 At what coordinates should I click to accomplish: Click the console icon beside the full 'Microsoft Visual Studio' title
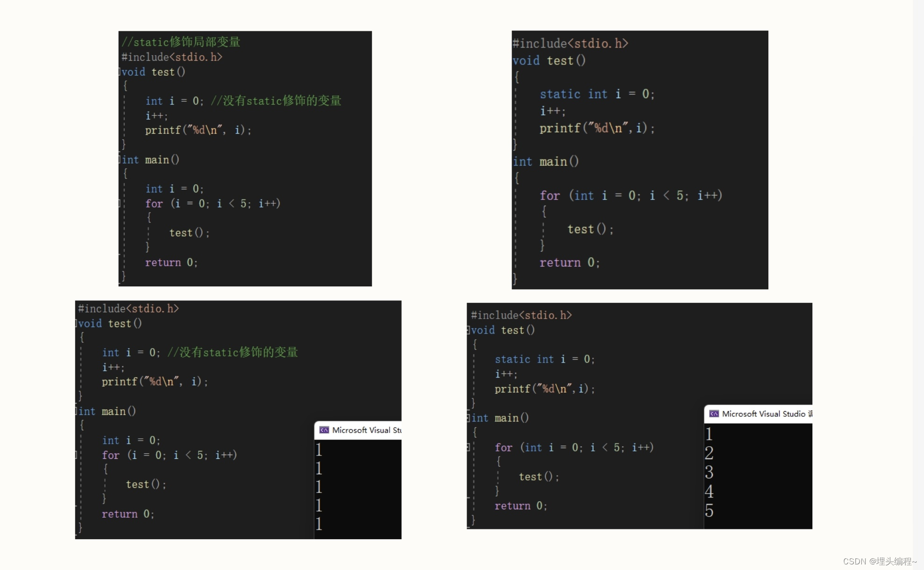pos(714,414)
